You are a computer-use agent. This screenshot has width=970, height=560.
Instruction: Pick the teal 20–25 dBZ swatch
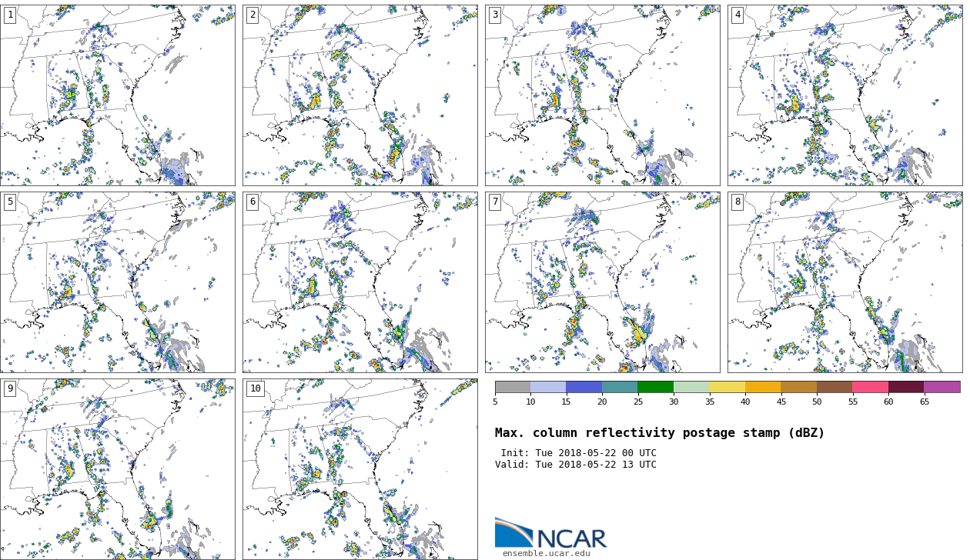pyautogui.click(x=620, y=387)
